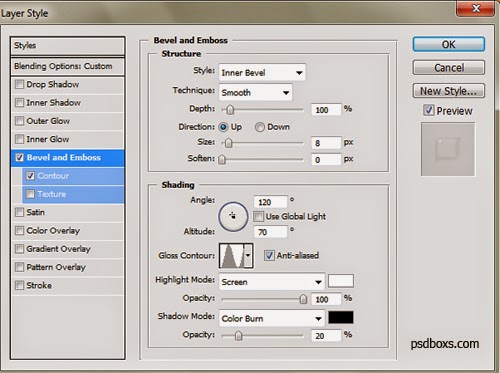This screenshot has width=500, height=373.
Task: Click the Highlight Opacity field showing 100
Action: click(x=326, y=299)
